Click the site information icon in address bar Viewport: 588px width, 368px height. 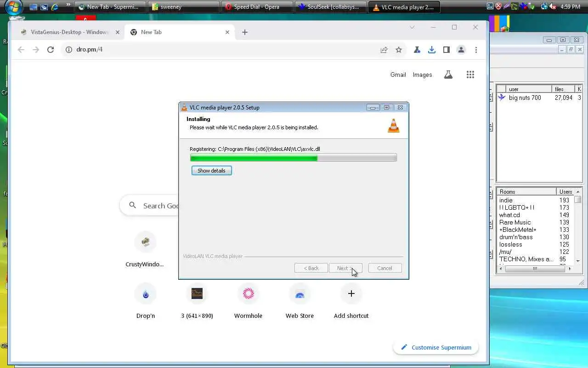coord(69,50)
